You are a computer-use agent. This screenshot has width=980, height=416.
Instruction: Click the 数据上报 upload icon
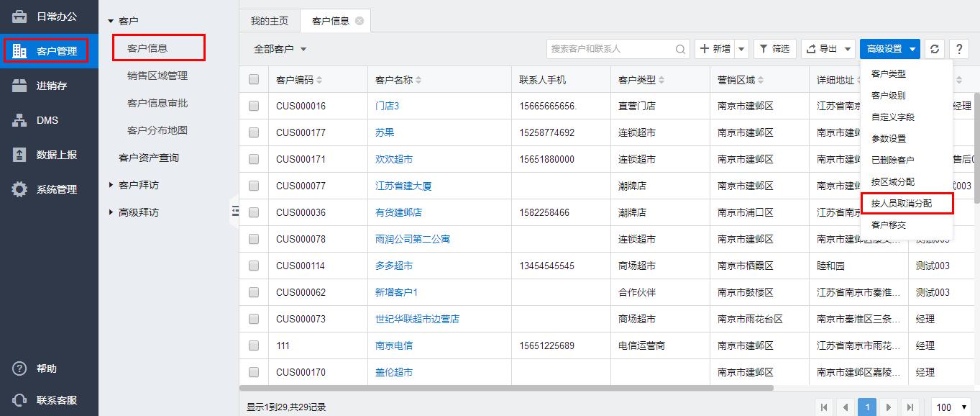[x=19, y=155]
